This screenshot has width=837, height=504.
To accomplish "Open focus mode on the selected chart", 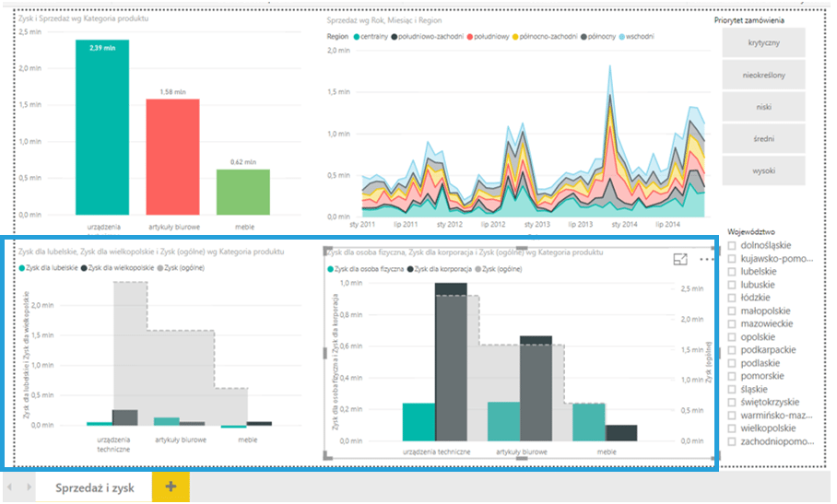I will pos(681,260).
